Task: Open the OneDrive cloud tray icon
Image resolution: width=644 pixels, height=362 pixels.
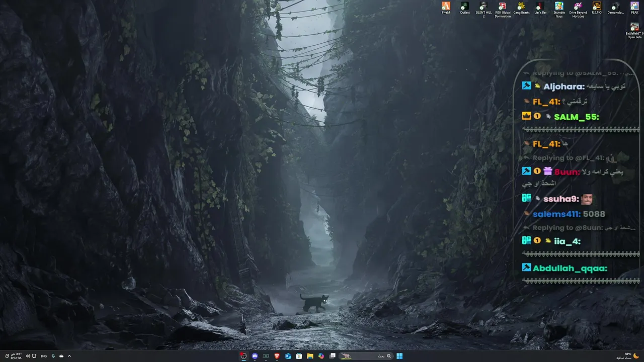Action: (x=61, y=356)
